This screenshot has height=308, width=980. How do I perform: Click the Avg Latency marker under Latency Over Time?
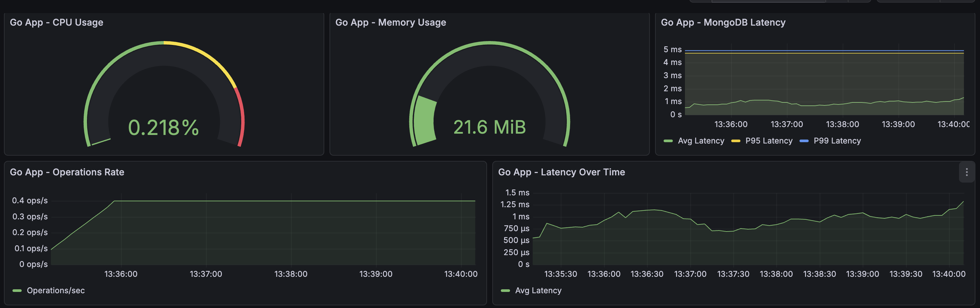[505, 291]
